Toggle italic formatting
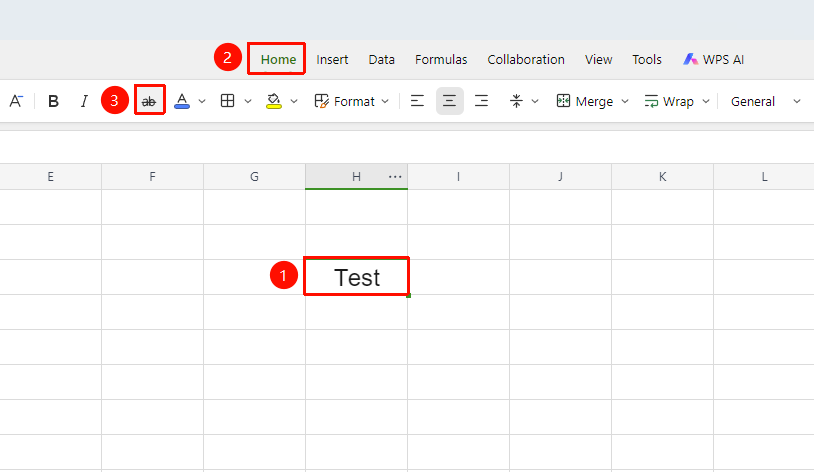Screen dimensions: 814x472 coord(84,101)
